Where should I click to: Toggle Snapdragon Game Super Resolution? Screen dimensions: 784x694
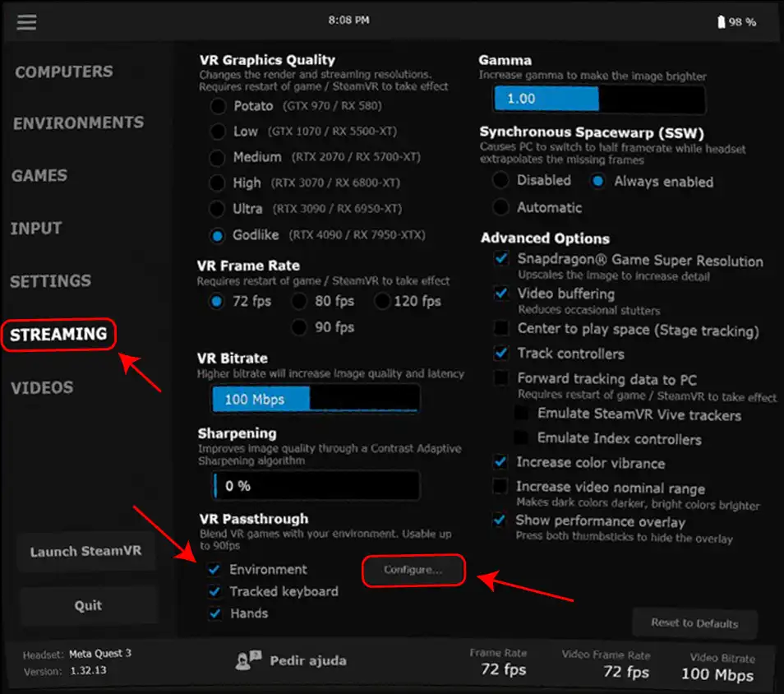pyautogui.click(x=501, y=258)
